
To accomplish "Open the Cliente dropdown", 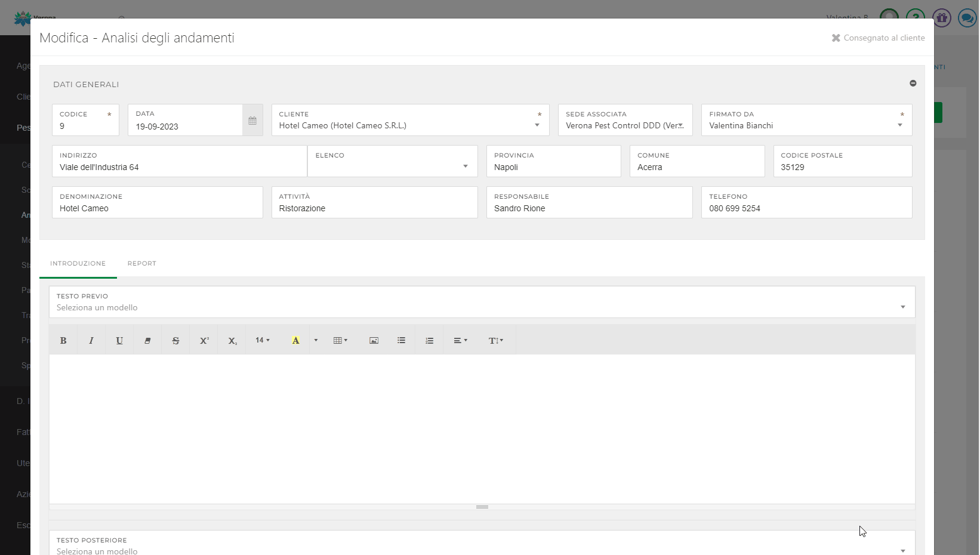I will point(537,125).
